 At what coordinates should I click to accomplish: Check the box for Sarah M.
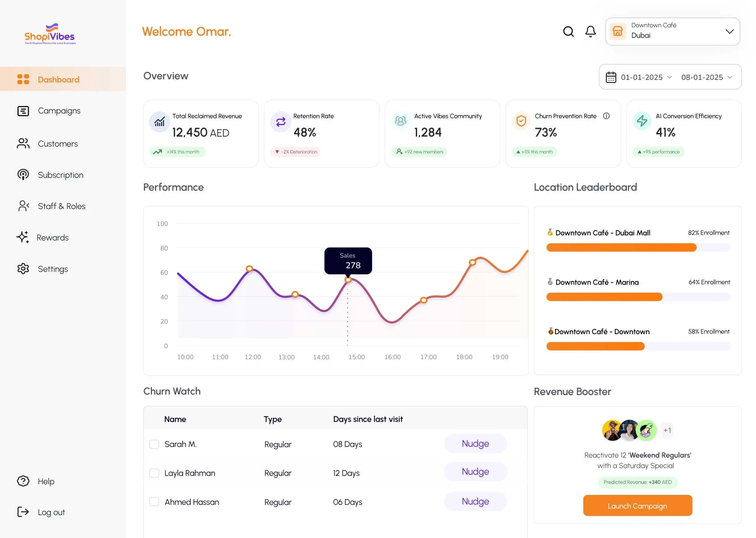[154, 444]
